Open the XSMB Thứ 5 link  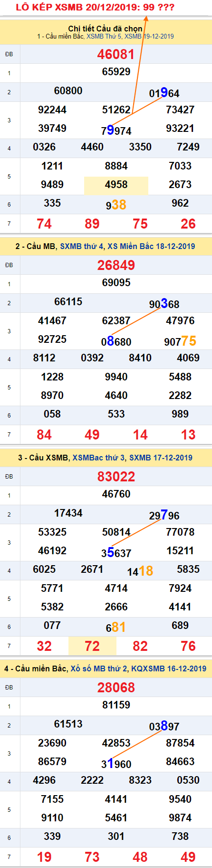[x=104, y=37]
